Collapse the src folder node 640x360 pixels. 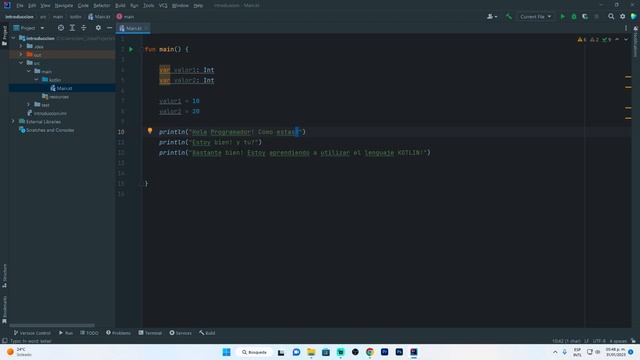tap(21, 63)
